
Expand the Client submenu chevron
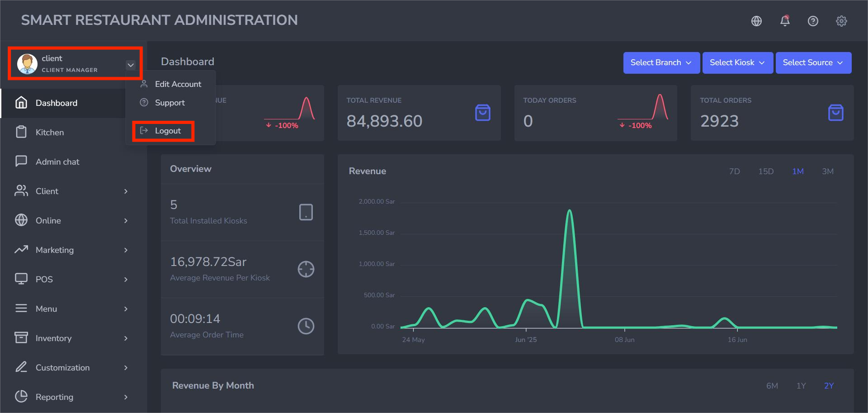coord(126,191)
